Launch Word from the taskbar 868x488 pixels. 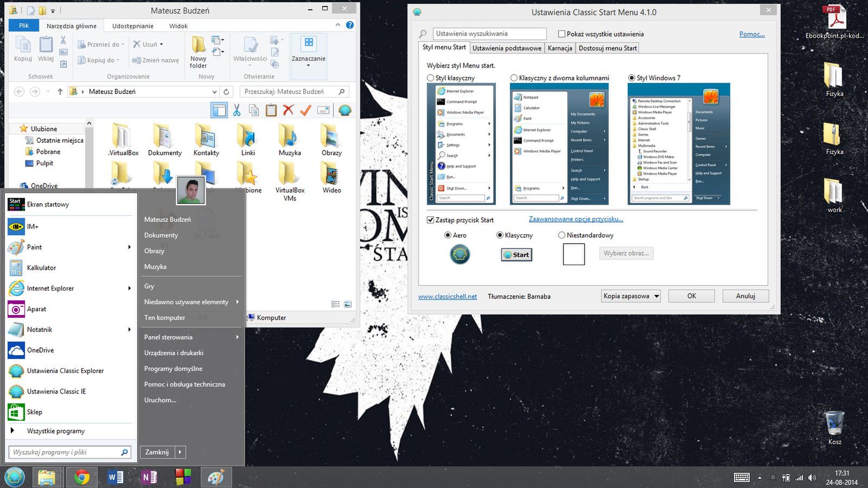point(116,477)
